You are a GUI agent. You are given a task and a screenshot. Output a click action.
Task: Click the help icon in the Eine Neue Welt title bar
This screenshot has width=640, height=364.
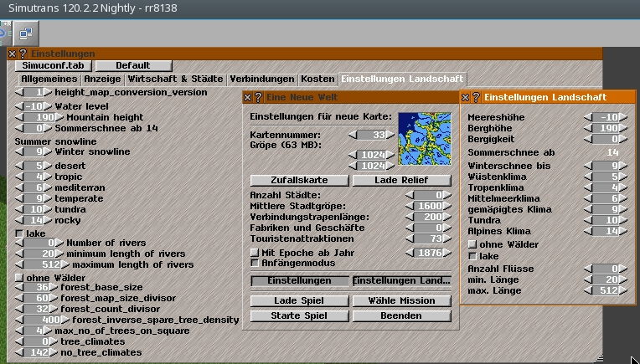click(x=258, y=98)
